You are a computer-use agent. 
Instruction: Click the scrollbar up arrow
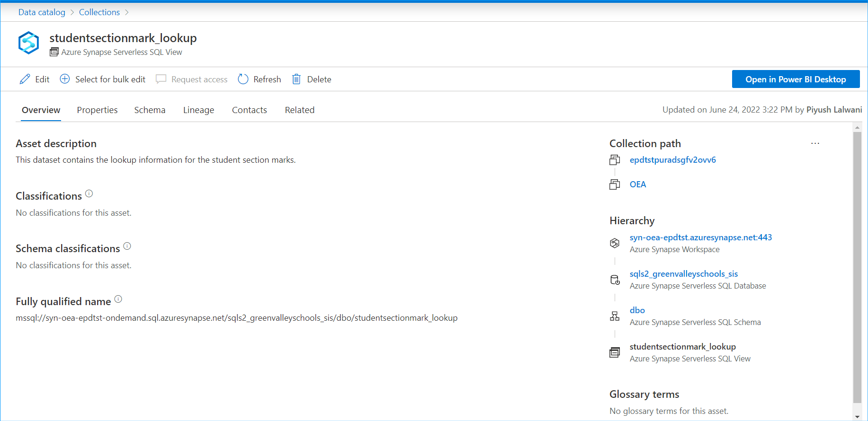pos(857,127)
